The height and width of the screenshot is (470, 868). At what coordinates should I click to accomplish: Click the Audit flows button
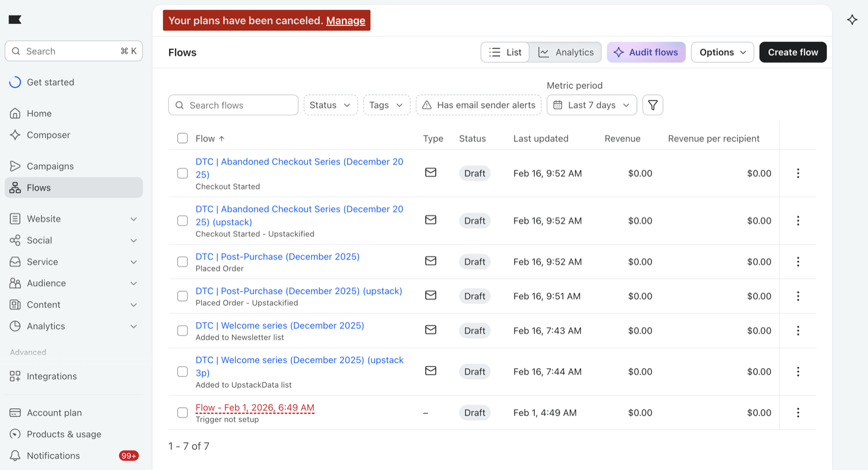646,52
